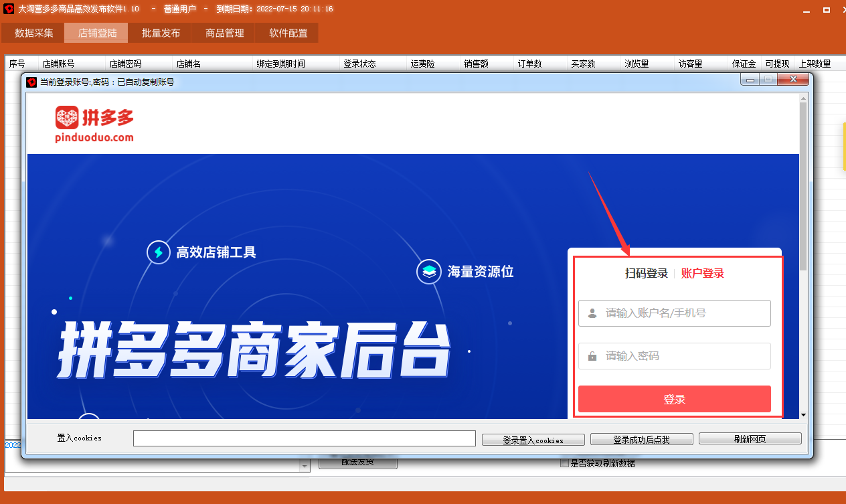Click the Pinduoduo heart logo icon
This screenshot has height=504, width=846.
pos(67,117)
